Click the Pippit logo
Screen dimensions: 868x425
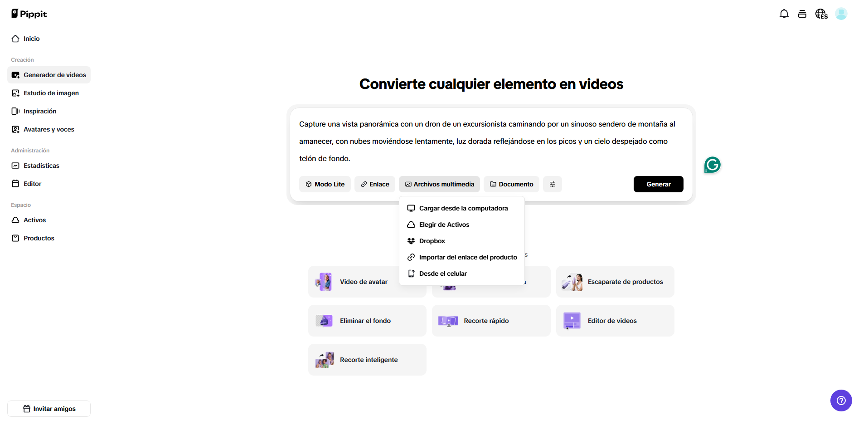(x=29, y=14)
